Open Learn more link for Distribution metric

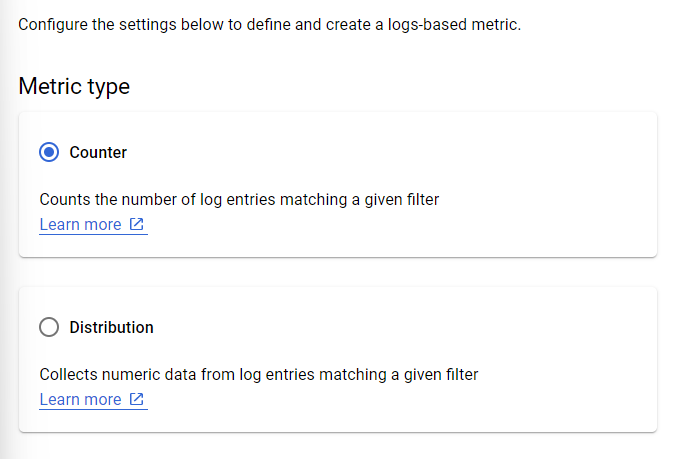point(80,400)
